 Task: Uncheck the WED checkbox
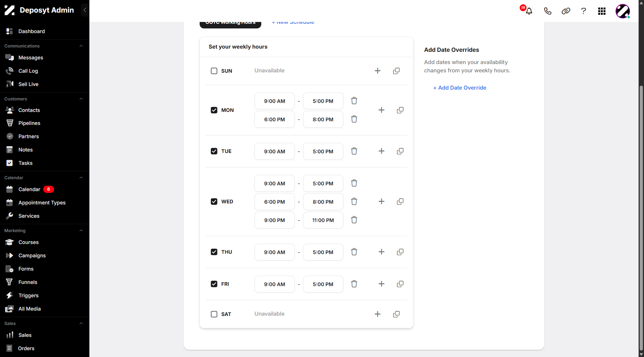click(214, 202)
